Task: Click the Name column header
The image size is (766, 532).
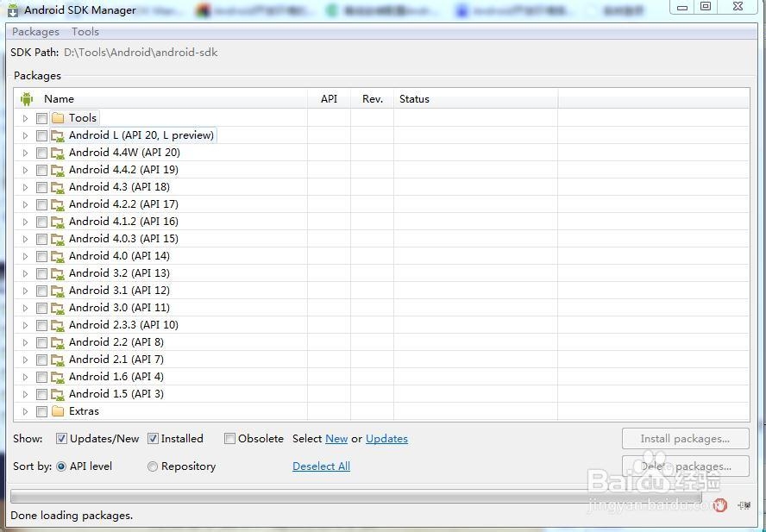Action: click(x=161, y=98)
